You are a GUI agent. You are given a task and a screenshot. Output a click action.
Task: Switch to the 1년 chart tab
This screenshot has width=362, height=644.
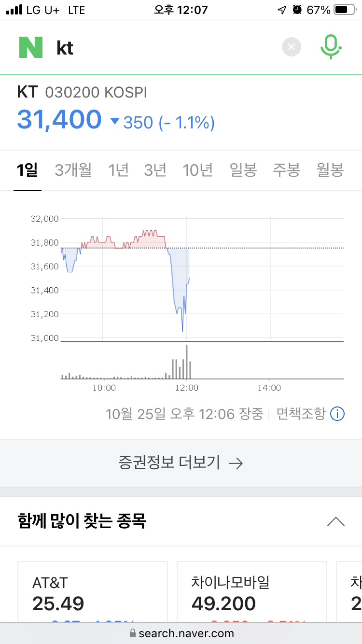point(118,170)
